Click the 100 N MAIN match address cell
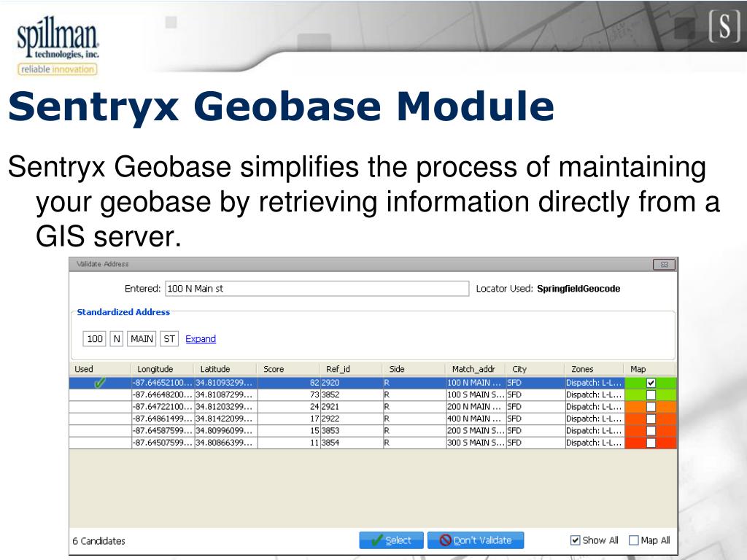The width and height of the screenshot is (747, 560). pyautogui.click(x=476, y=383)
